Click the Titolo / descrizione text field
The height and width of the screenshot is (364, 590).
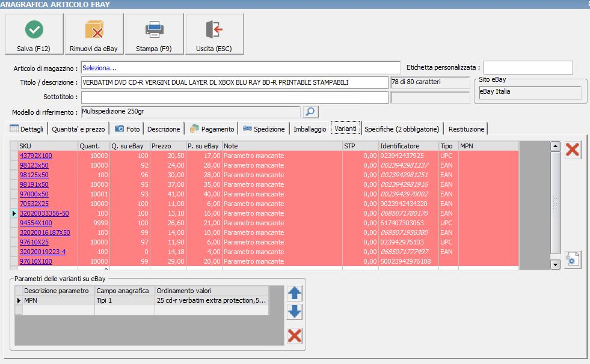235,82
